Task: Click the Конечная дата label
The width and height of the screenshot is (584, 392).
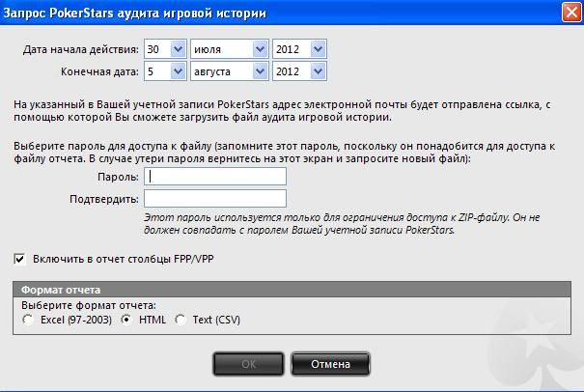Action: point(99,71)
